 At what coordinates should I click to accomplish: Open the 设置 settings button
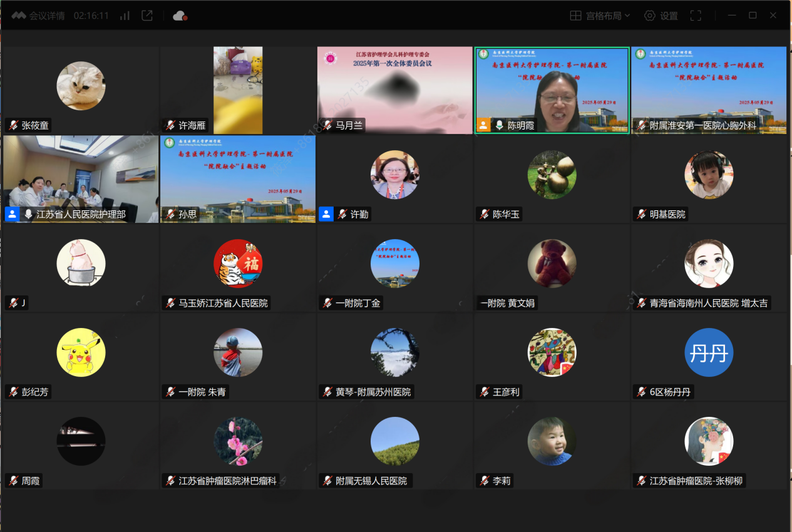click(661, 16)
